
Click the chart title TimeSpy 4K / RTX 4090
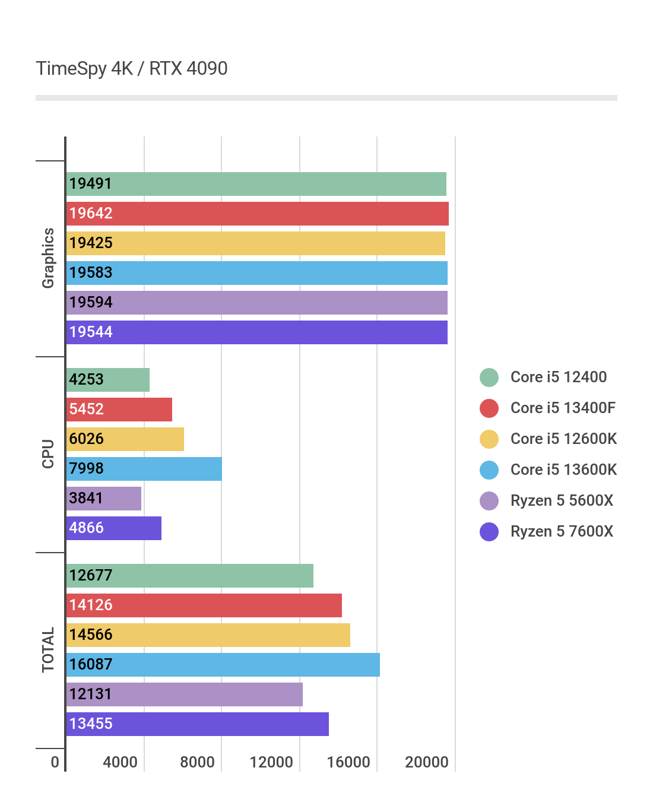132,69
